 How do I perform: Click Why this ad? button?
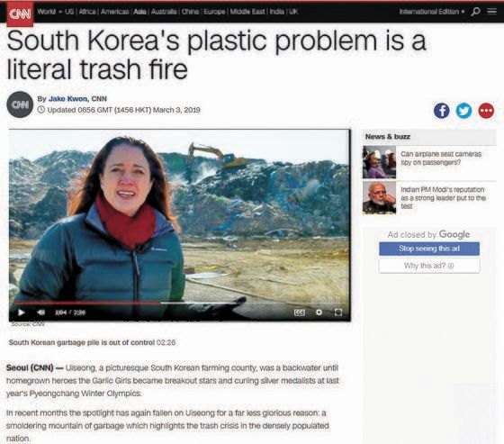(x=429, y=266)
